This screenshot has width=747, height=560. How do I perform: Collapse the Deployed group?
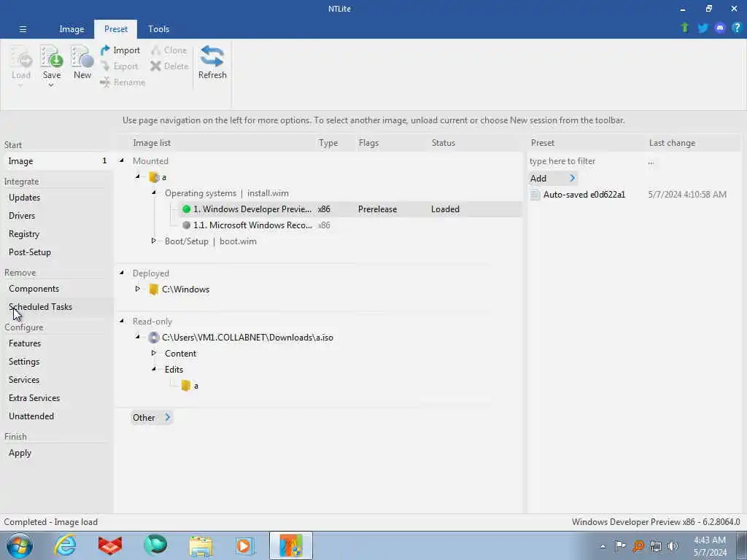[122, 273]
